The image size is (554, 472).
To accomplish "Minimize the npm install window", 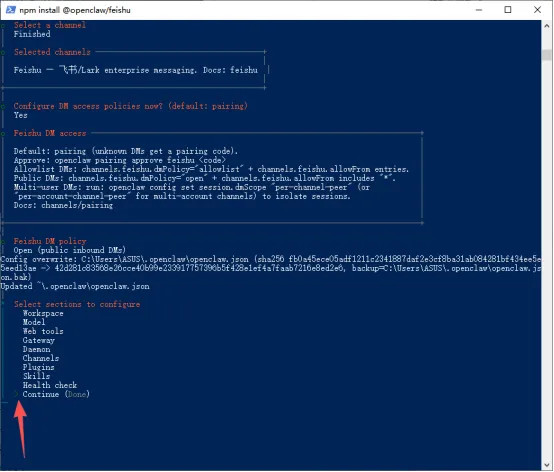I will click(479, 10).
